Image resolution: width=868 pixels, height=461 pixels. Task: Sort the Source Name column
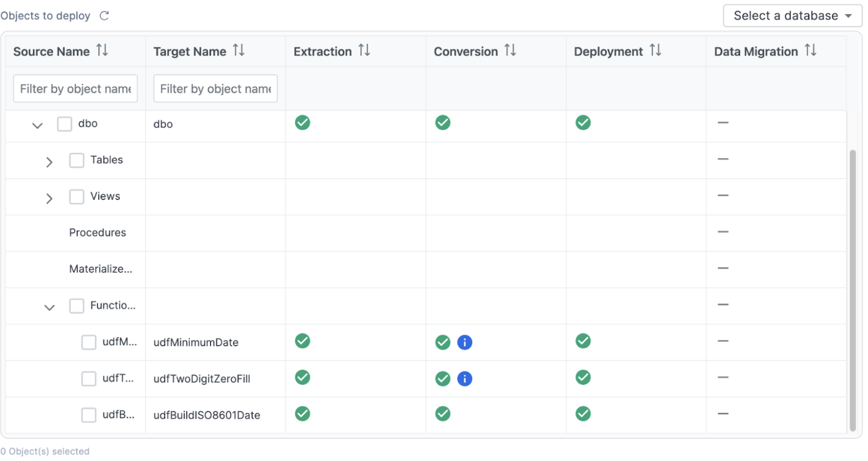tap(102, 51)
